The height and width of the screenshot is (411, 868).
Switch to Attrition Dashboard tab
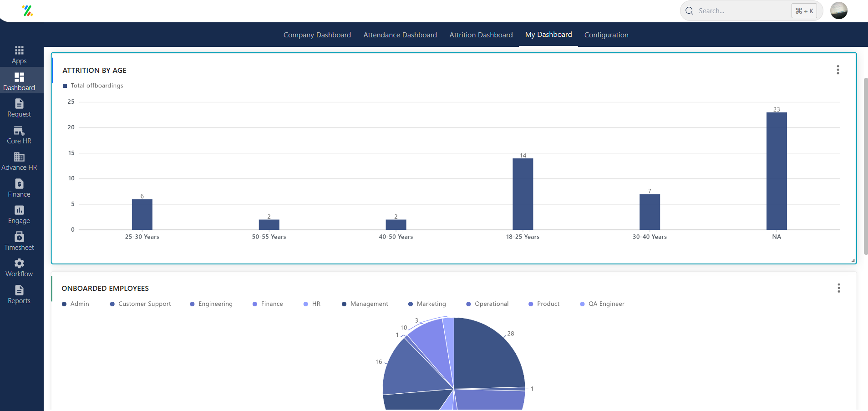tap(481, 35)
